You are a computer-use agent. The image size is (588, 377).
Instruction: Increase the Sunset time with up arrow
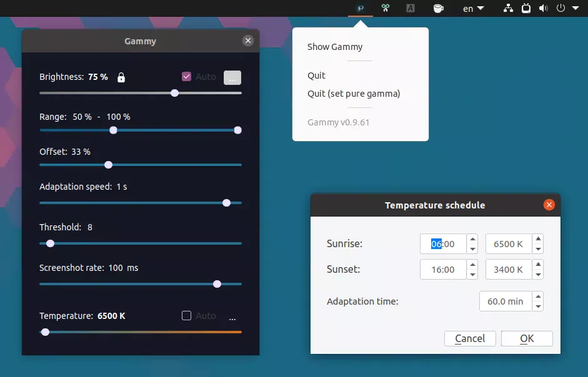point(472,265)
